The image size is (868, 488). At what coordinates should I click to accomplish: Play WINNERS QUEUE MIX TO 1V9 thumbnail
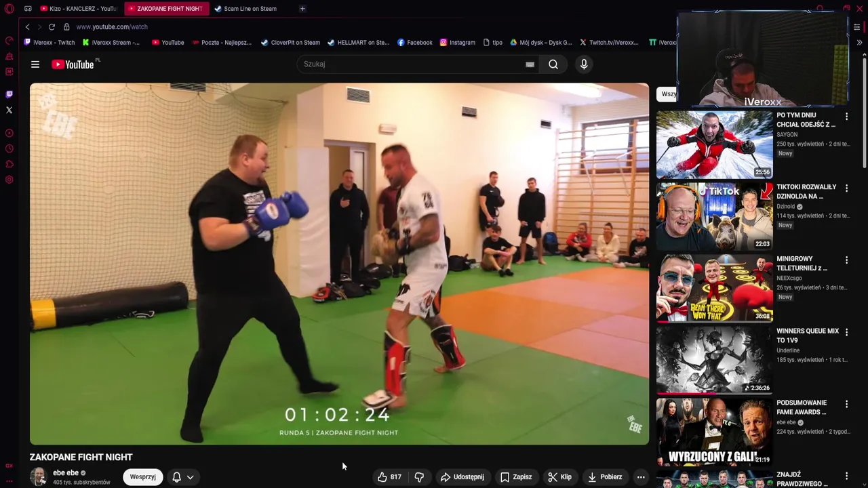pos(714,360)
